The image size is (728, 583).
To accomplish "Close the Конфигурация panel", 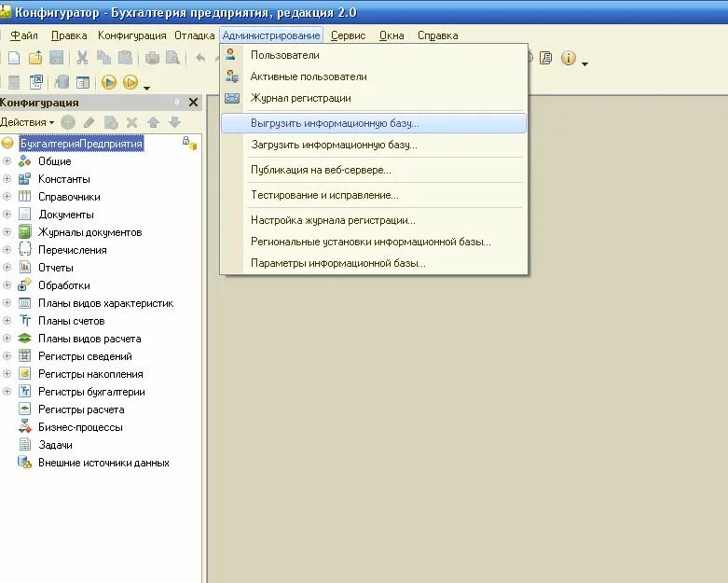I will pyautogui.click(x=194, y=103).
